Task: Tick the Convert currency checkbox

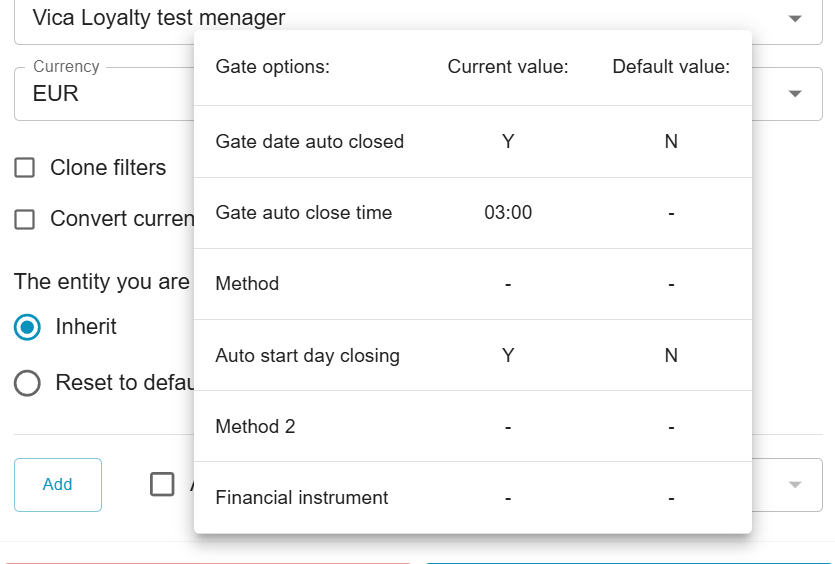Action: (x=25, y=220)
